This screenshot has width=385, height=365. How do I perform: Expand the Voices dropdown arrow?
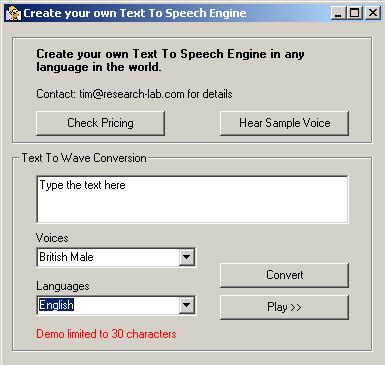[x=186, y=257]
